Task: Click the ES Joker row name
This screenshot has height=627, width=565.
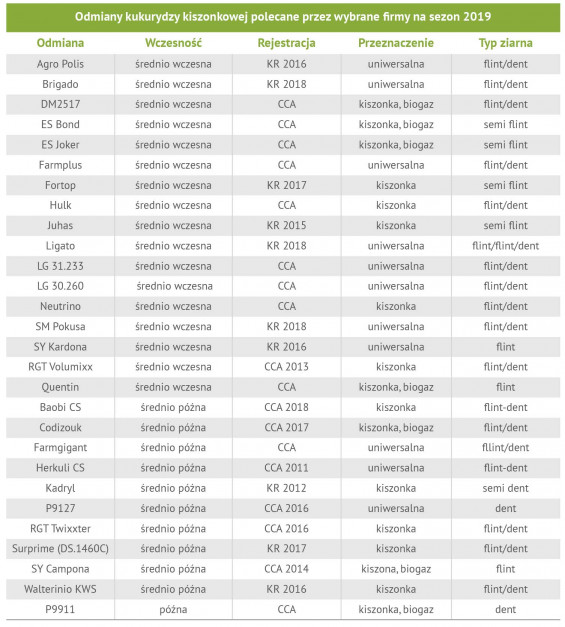Action: coord(60,145)
